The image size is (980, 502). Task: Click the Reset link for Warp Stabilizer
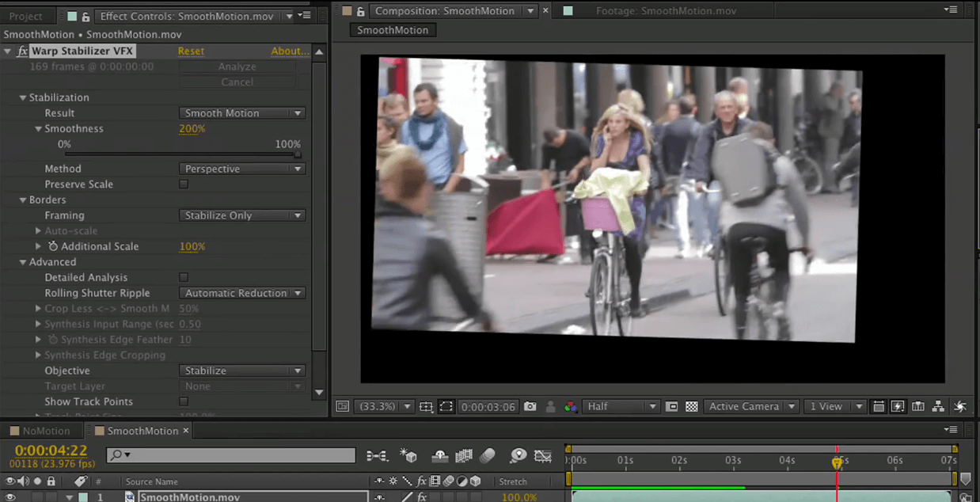pyautogui.click(x=191, y=51)
